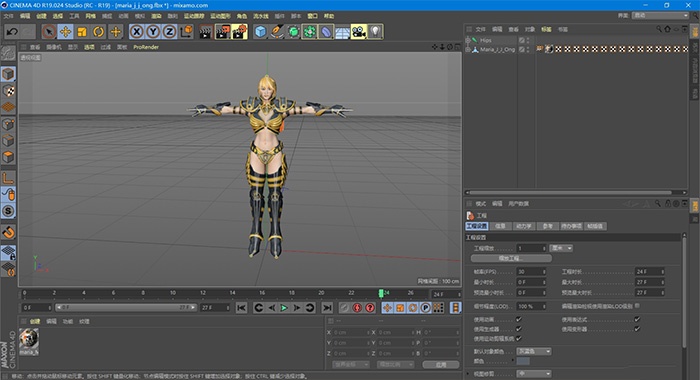700x380 pixels.
Task: Click the Undo arrow icon
Action: (x=12, y=32)
